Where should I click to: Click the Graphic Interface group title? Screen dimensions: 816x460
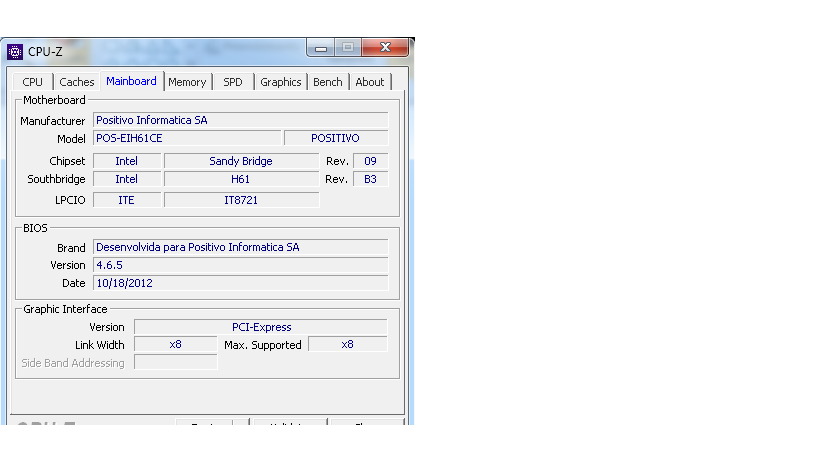click(65, 309)
